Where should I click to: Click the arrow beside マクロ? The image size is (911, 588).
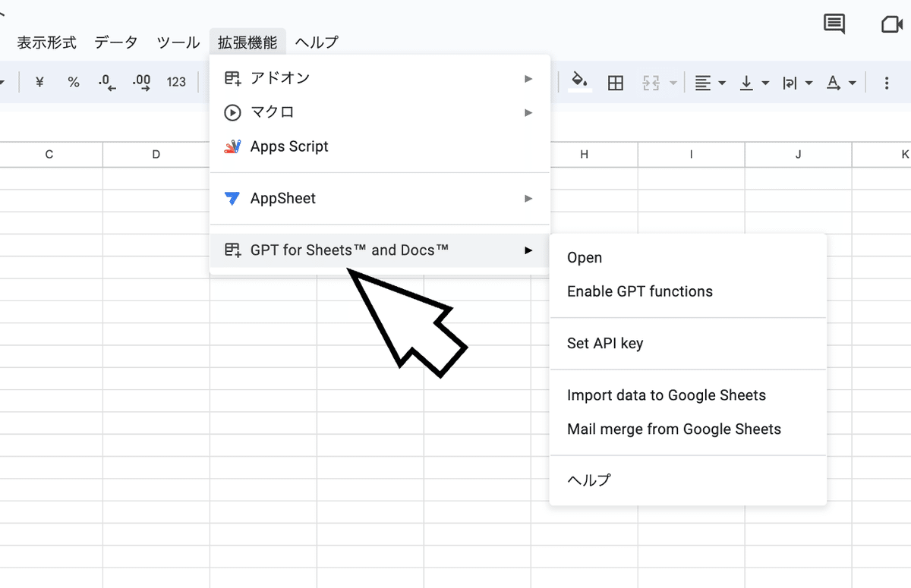click(x=528, y=112)
